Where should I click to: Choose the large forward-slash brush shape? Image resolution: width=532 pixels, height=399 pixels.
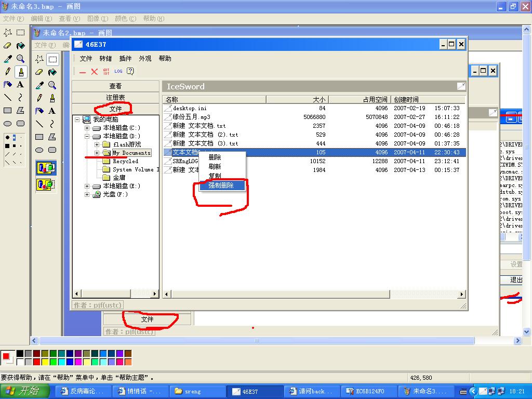click(x=7, y=154)
